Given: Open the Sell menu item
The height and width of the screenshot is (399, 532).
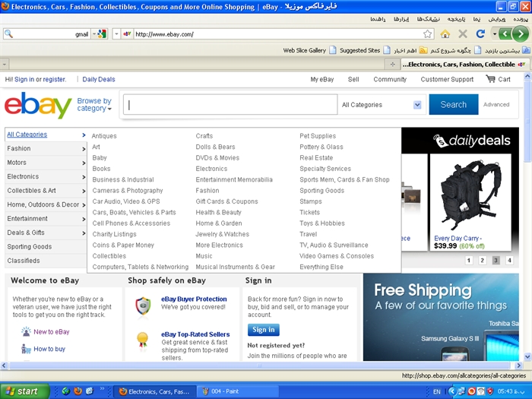Looking at the screenshot, I should pyautogui.click(x=353, y=79).
